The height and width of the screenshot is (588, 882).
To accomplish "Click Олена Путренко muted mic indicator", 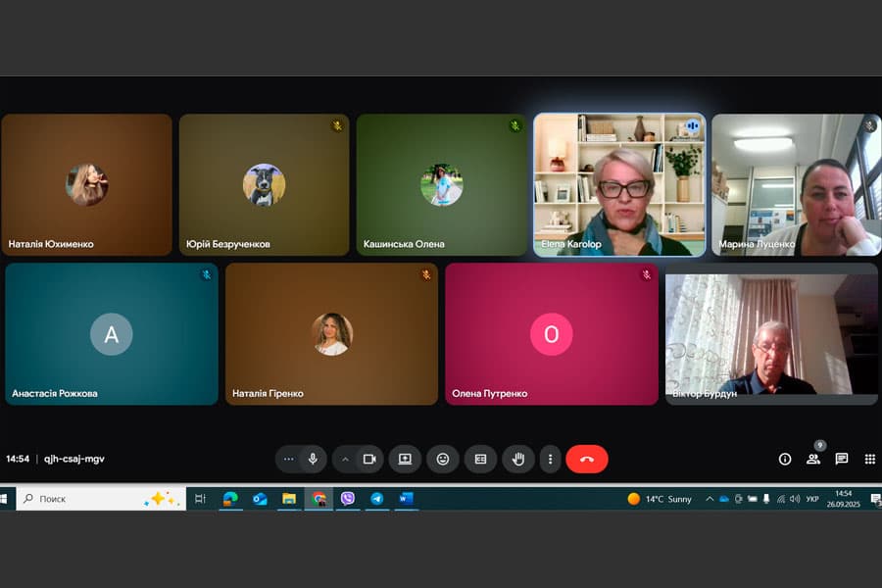I will [647, 274].
